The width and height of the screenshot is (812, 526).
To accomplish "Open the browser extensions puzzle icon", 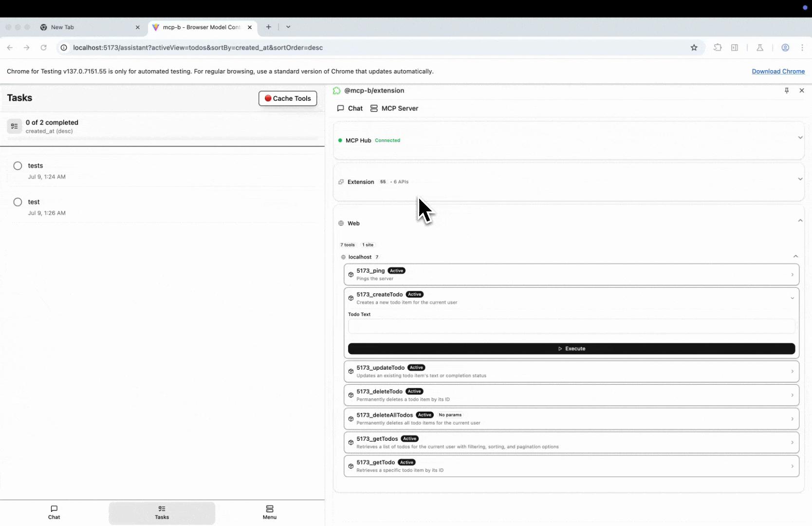I will click(x=718, y=48).
